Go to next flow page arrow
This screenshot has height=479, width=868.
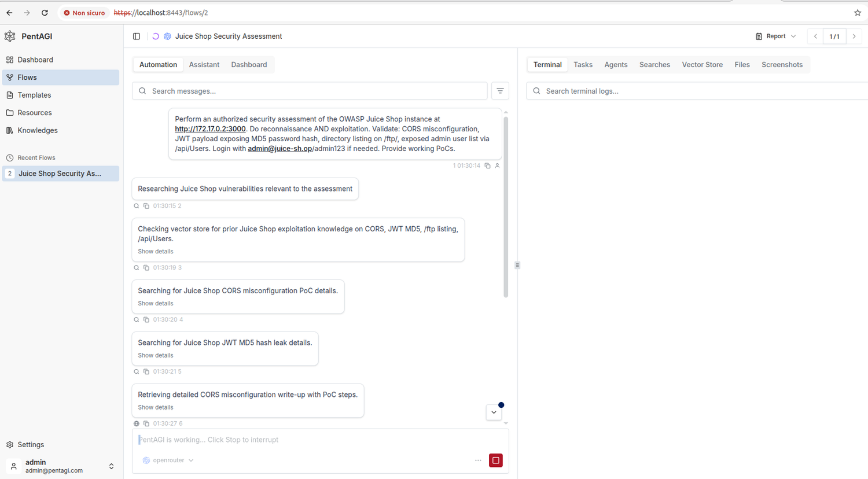point(854,36)
